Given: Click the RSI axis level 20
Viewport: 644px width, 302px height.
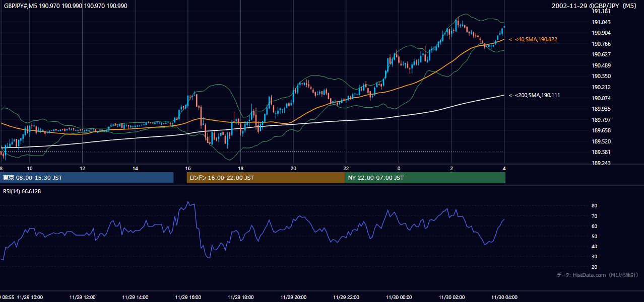Looking at the screenshot, I should point(595,267).
